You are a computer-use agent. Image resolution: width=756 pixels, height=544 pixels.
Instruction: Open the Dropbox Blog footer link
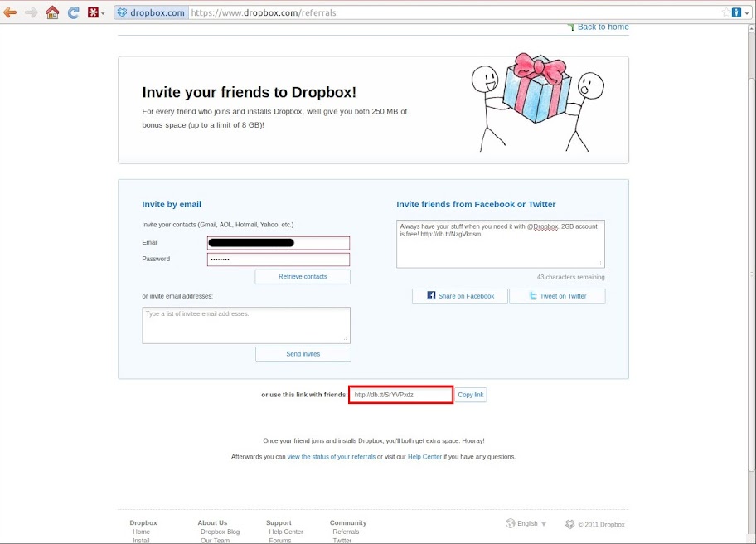point(220,532)
